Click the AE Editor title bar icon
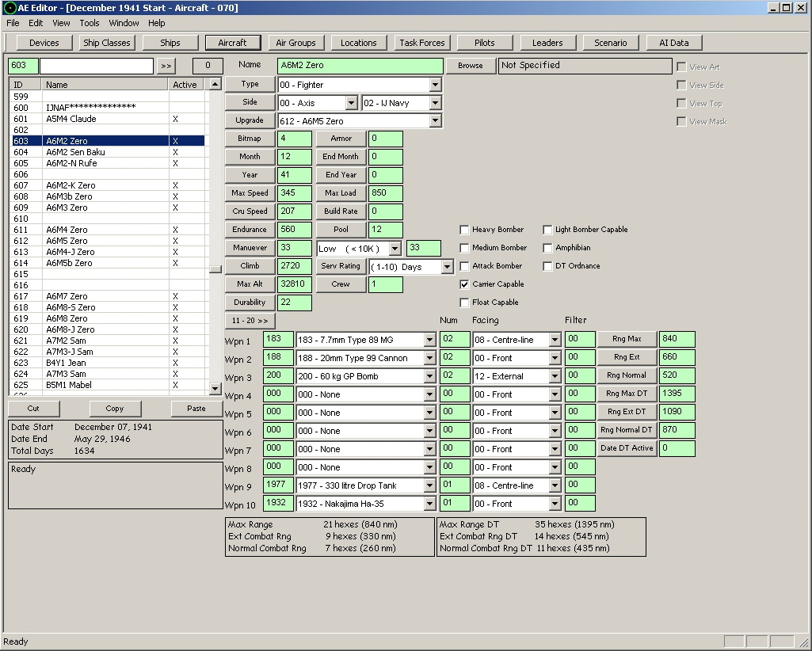This screenshot has height=651, width=812. coord(10,8)
